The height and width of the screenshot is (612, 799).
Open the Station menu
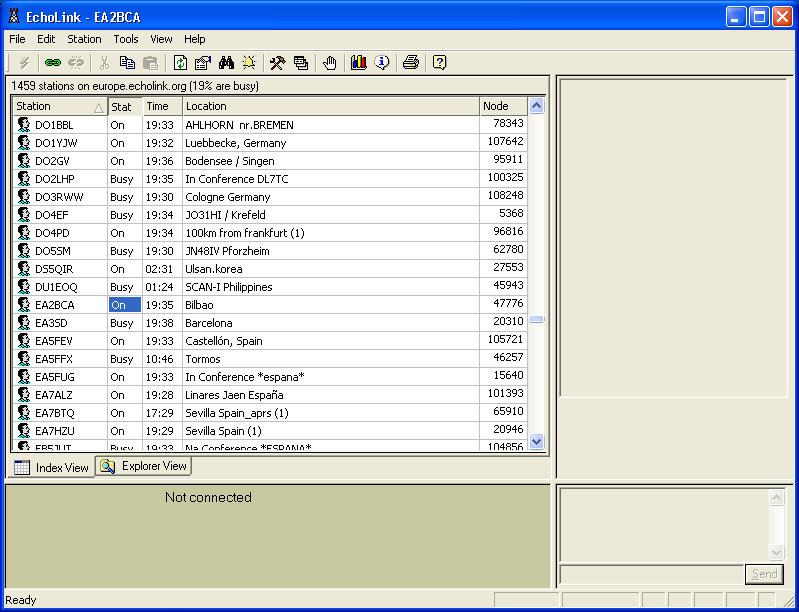(x=84, y=39)
